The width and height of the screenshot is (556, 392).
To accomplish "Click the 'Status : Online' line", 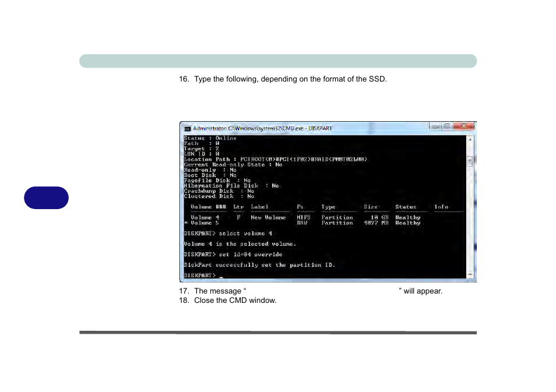I will pyautogui.click(x=210, y=138).
